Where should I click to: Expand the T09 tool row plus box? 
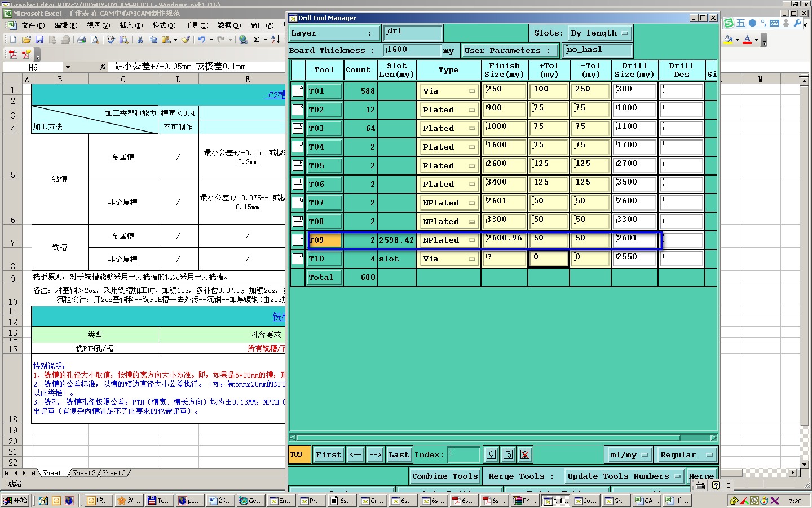coord(298,240)
